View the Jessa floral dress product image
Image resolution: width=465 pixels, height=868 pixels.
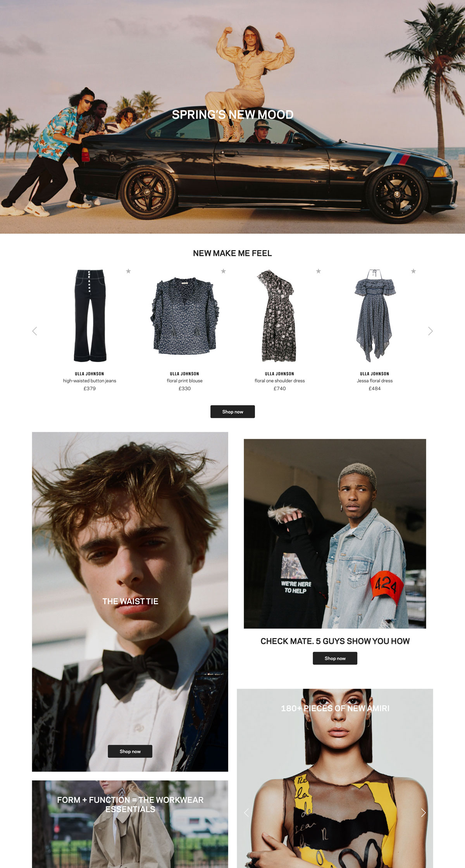click(375, 316)
